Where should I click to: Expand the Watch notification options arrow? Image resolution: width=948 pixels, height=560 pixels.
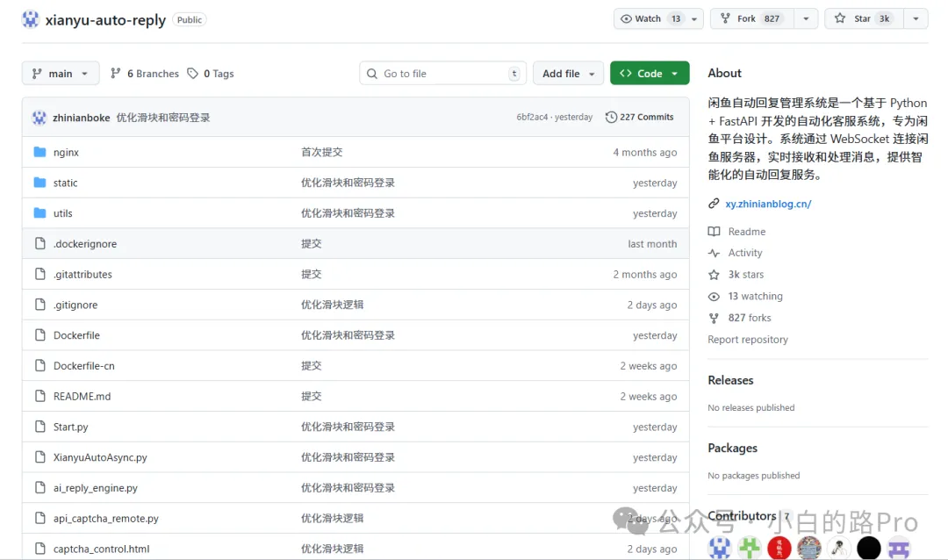pyautogui.click(x=694, y=18)
